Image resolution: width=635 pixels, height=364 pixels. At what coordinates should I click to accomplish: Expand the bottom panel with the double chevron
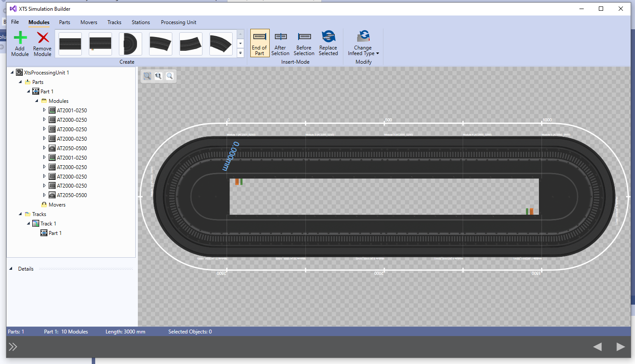point(13,347)
